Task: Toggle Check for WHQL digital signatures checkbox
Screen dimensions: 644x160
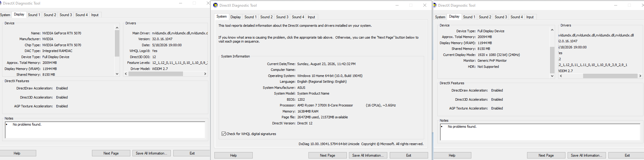Action: click(x=224, y=134)
